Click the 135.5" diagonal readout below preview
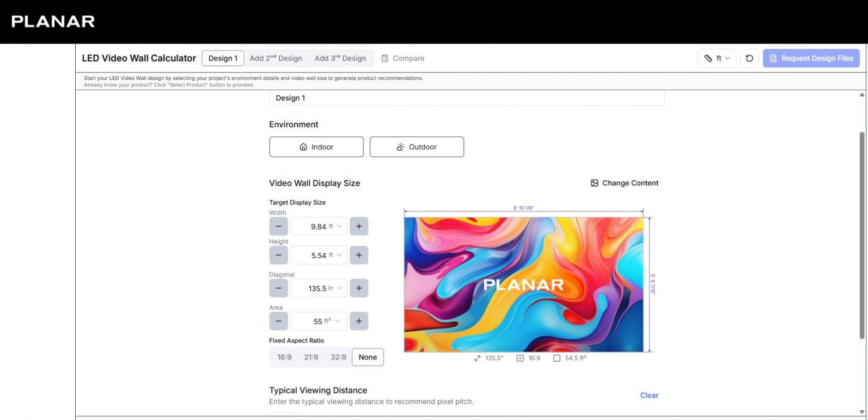This screenshot has height=420, width=868. (489, 358)
